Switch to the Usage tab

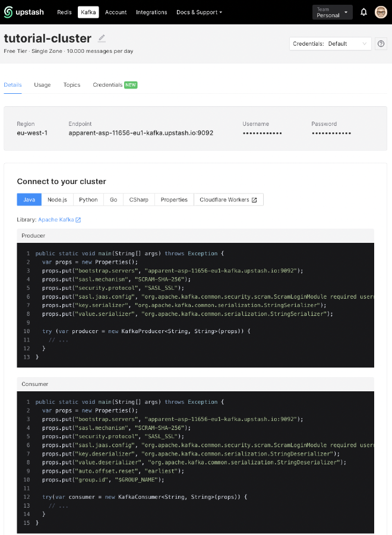[x=42, y=85]
